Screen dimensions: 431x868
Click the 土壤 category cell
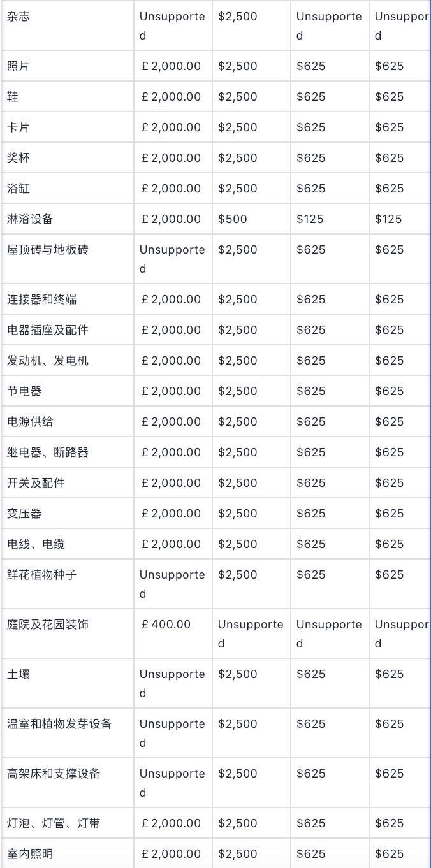coord(18,674)
